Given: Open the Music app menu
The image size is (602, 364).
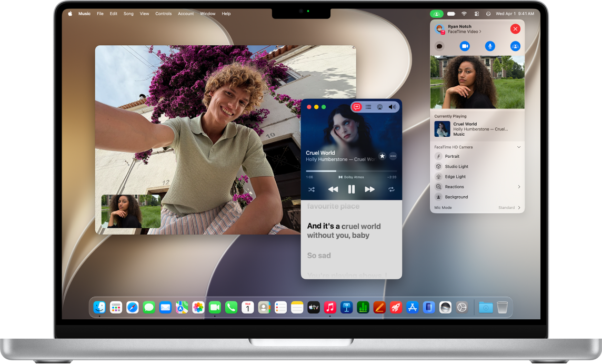Looking at the screenshot, I should click(x=85, y=14).
